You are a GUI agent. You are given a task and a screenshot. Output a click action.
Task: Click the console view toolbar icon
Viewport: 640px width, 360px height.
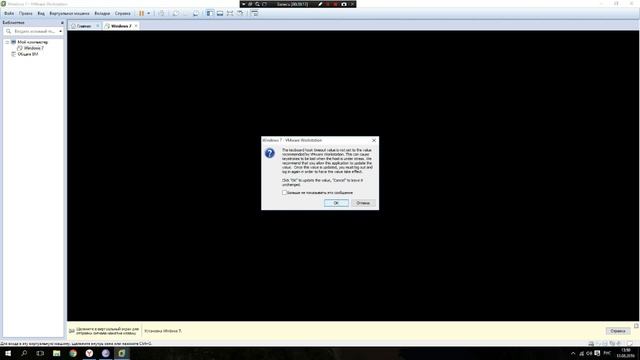(x=254, y=13)
